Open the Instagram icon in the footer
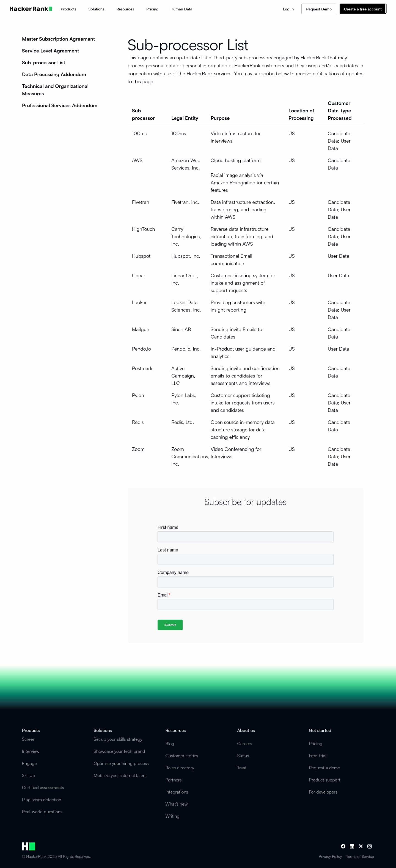This screenshot has width=396, height=868. [x=370, y=846]
